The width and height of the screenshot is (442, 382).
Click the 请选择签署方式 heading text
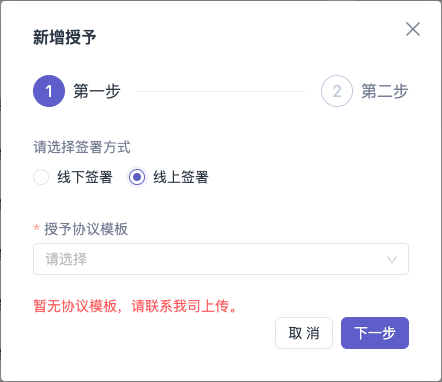click(82, 147)
